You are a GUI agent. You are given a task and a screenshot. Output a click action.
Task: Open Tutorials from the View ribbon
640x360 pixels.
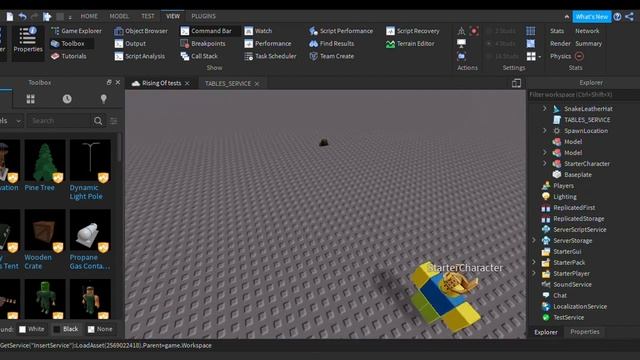click(69, 56)
